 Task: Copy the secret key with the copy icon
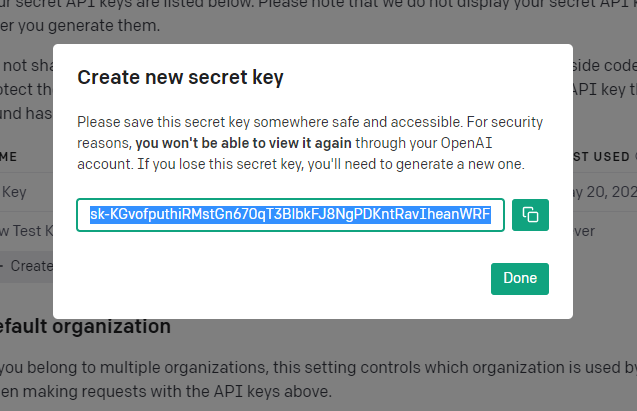[530, 215]
